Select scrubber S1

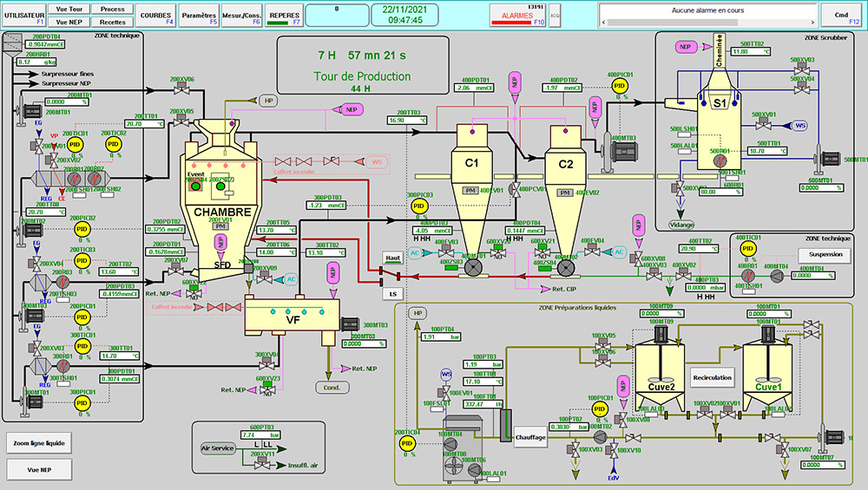(719, 119)
